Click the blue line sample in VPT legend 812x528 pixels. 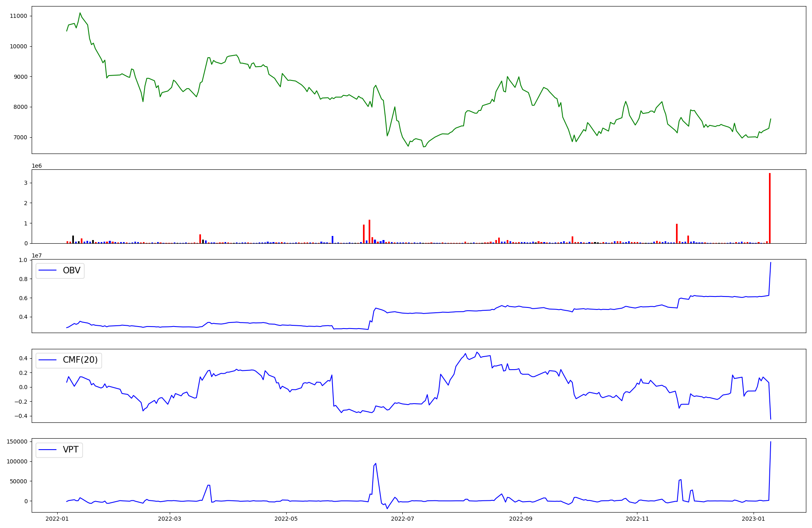pos(48,450)
